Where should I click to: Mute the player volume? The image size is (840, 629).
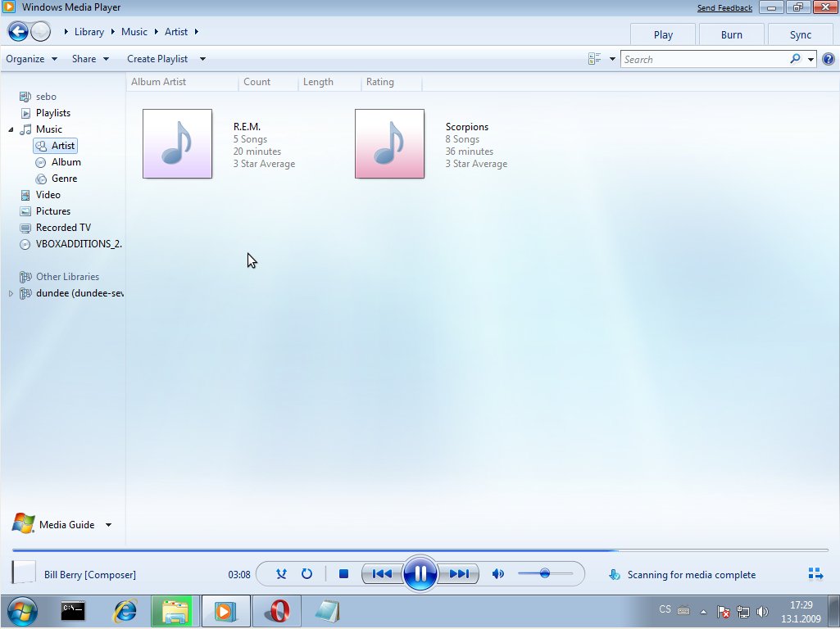pyautogui.click(x=497, y=574)
